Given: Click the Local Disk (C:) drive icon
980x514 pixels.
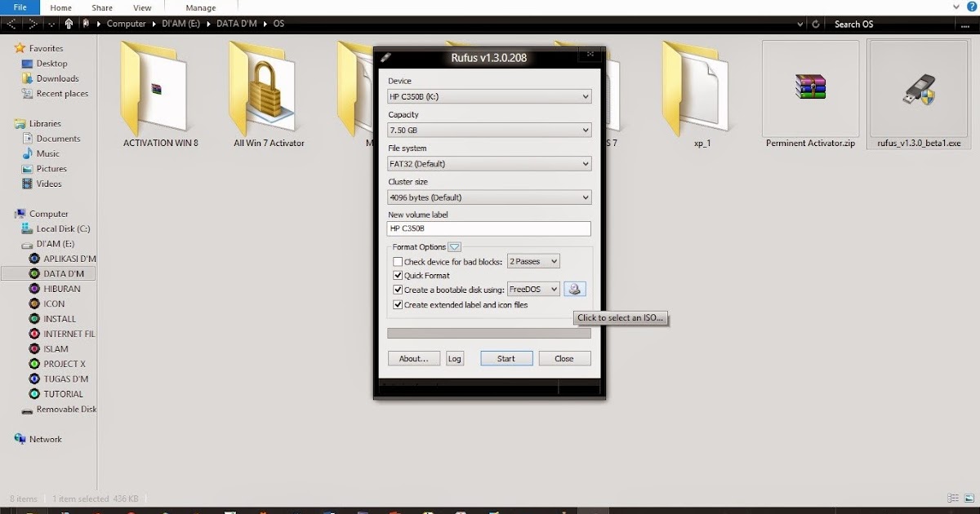Looking at the screenshot, I should (x=29, y=229).
